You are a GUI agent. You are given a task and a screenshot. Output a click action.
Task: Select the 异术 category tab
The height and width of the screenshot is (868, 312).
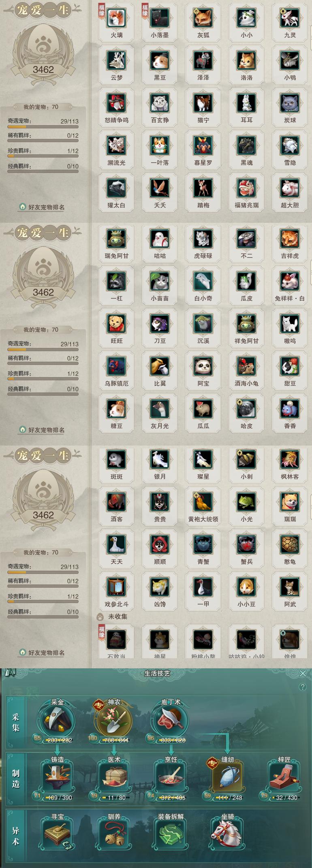[x=16, y=836]
